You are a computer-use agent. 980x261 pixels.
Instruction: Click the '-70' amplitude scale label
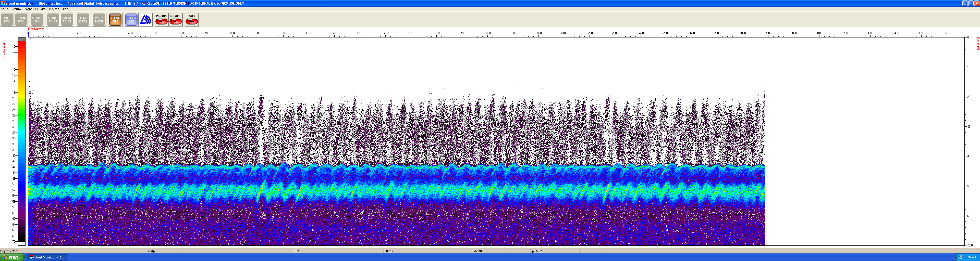pyautogui.click(x=14, y=242)
